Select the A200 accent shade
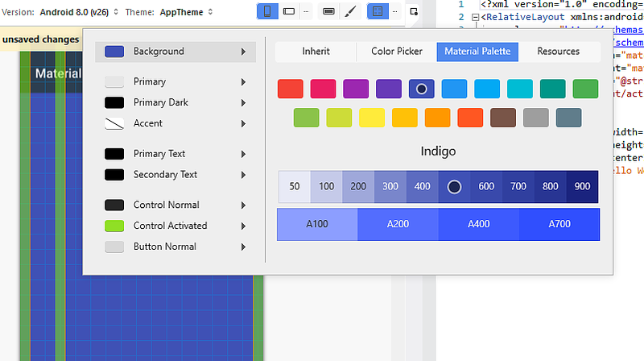The width and height of the screenshot is (644, 361). pos(398,224)
